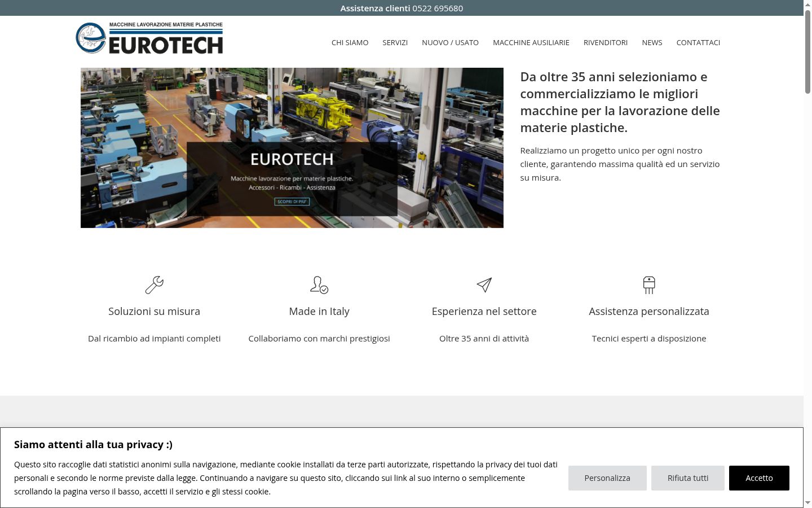Screen dimensions: 812x508
Task: Click the heading Soluzioni su misura
Action: click(x=154, y=311)
